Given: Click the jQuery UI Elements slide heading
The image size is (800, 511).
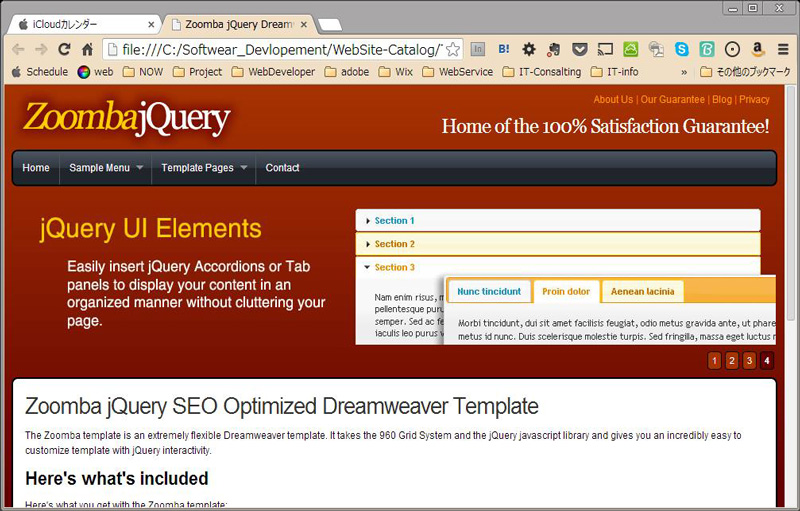Looking at the screenshot, I should click(151, 228).
